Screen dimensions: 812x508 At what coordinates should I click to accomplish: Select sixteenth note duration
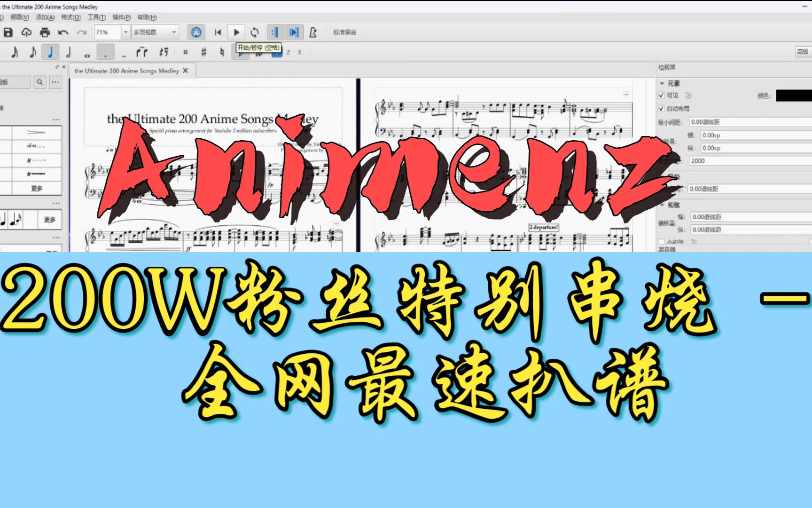click(15, 52)
